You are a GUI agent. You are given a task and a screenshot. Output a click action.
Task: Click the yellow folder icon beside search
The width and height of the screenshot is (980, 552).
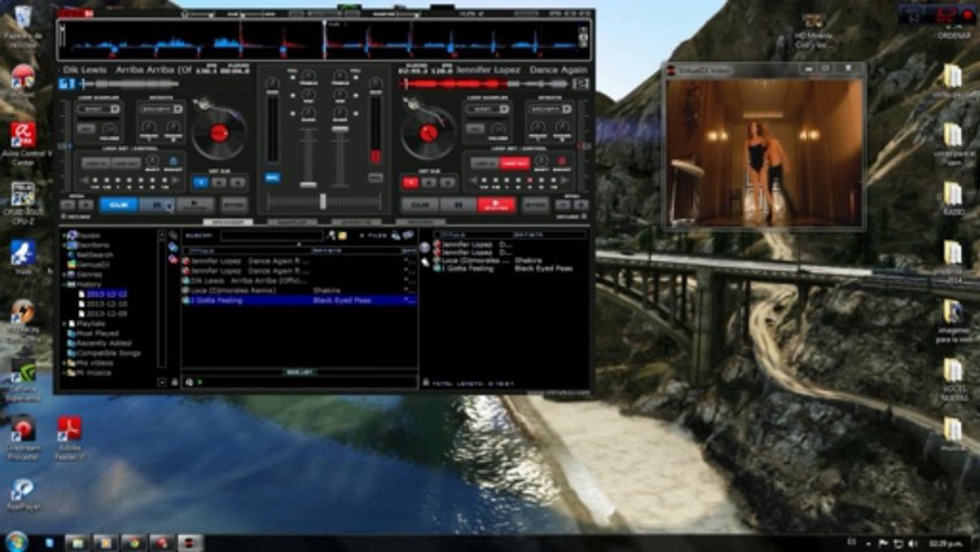pos(342,235)
